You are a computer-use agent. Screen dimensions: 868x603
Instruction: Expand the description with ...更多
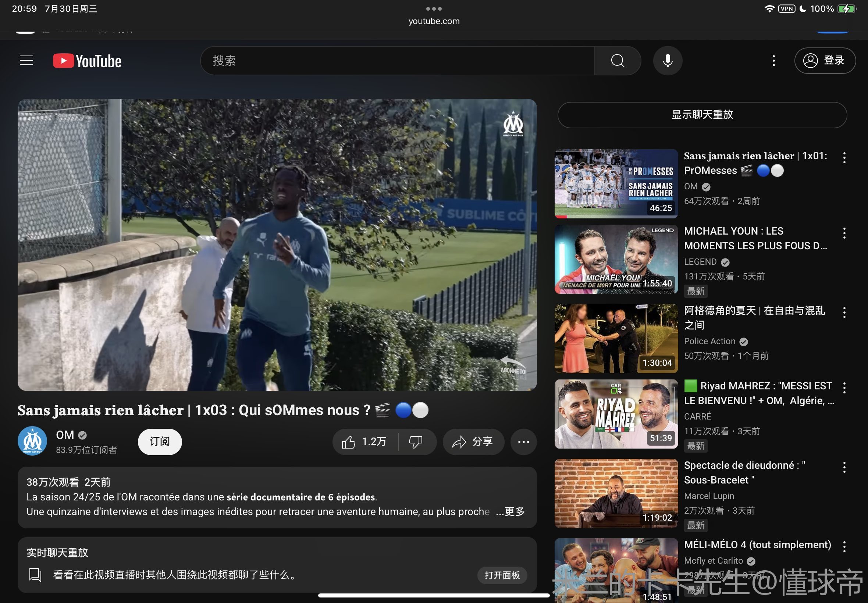pyautogui.click(x=510, y=511)
